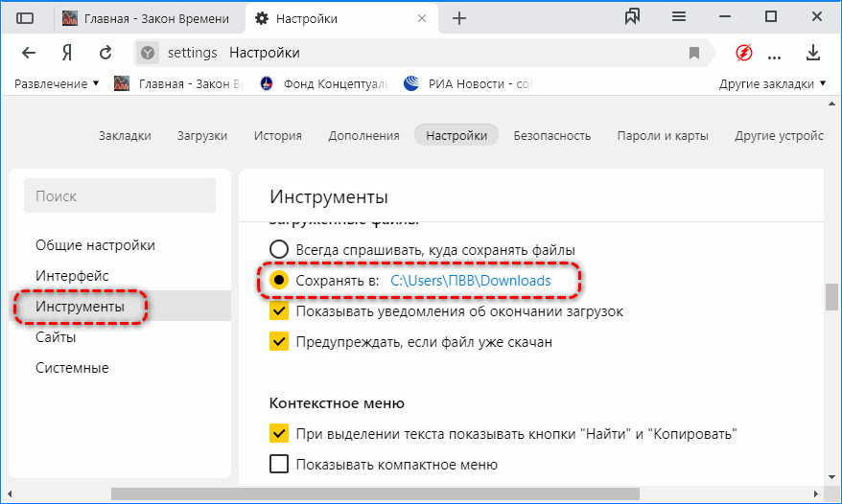Switch to the 'Безопасность' tab
The image size is (842, 504).
click(551, 136)
